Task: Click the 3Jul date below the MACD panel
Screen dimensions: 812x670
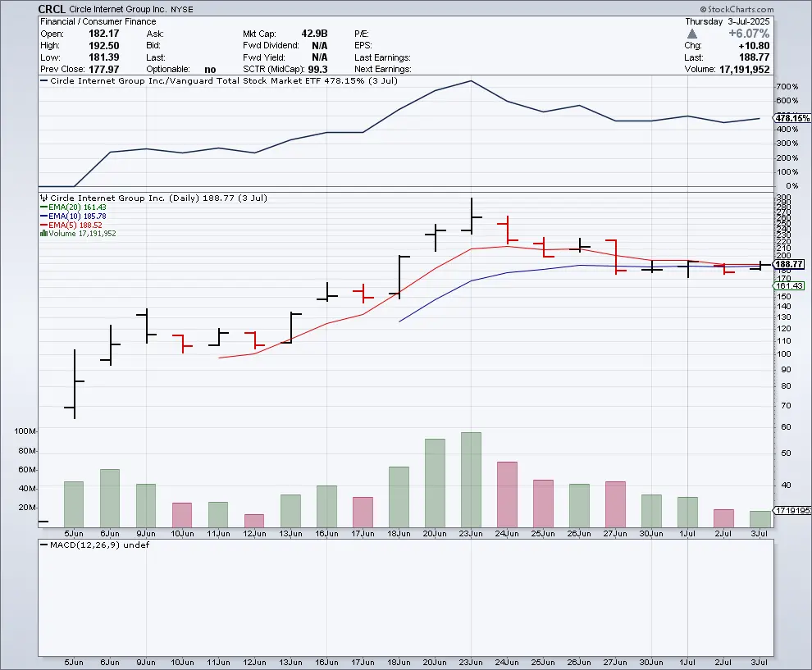Action: pos(760,663)
